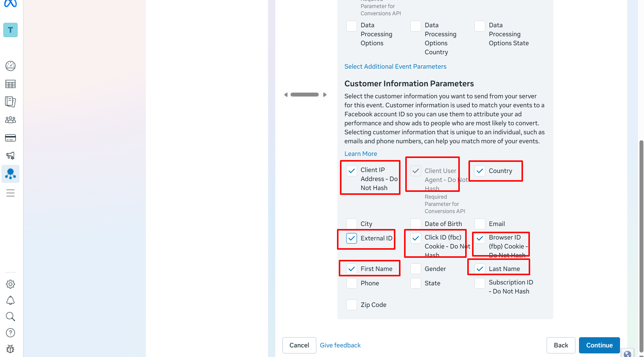Open the dashboard gauge icon
The image size is (644, 357).
coord(10,66)
